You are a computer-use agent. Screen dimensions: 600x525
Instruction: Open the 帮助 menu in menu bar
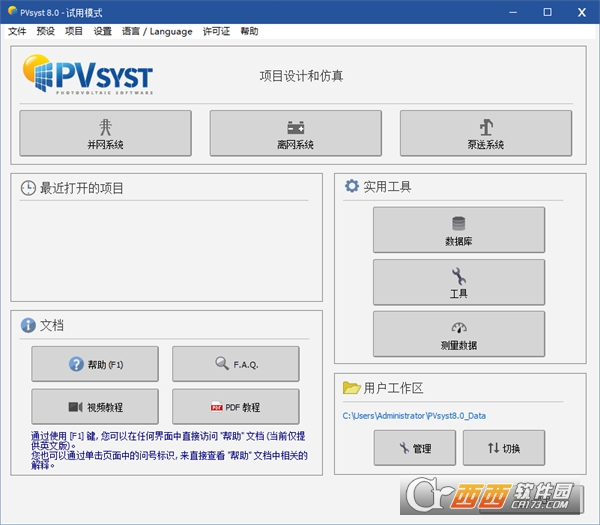tap(249, 31)
